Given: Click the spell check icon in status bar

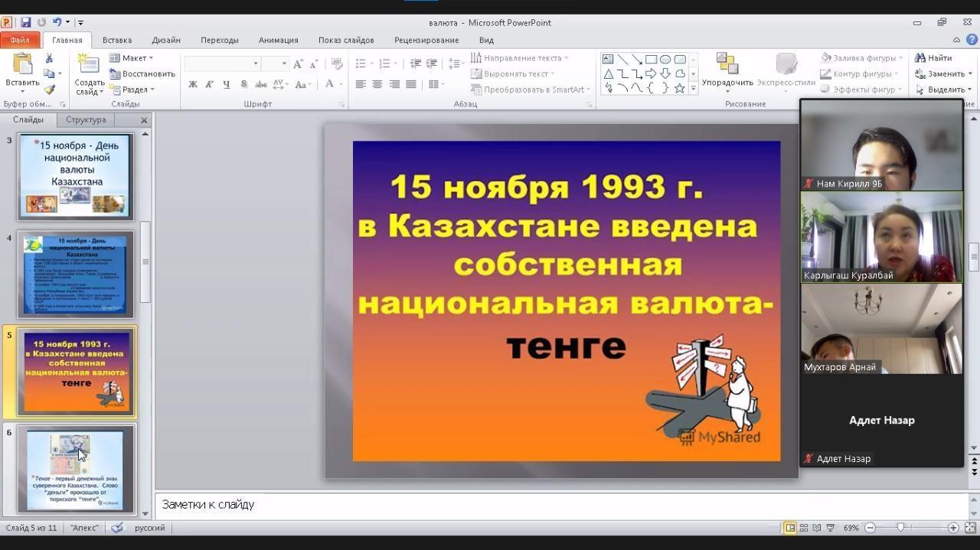Looking at the screenshot, I should 117,528.
